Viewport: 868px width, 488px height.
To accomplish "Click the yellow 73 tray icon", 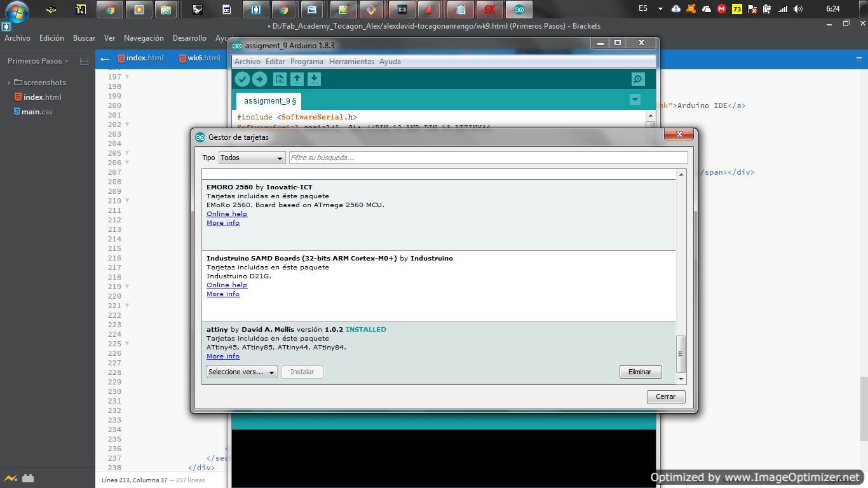I will tap(737, 9).
